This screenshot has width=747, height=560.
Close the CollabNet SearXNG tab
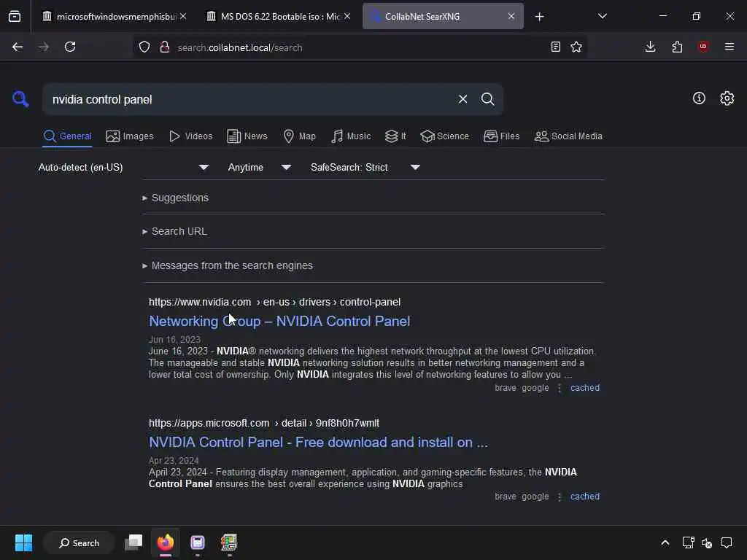pyautogui.click(x=511, y=16)
